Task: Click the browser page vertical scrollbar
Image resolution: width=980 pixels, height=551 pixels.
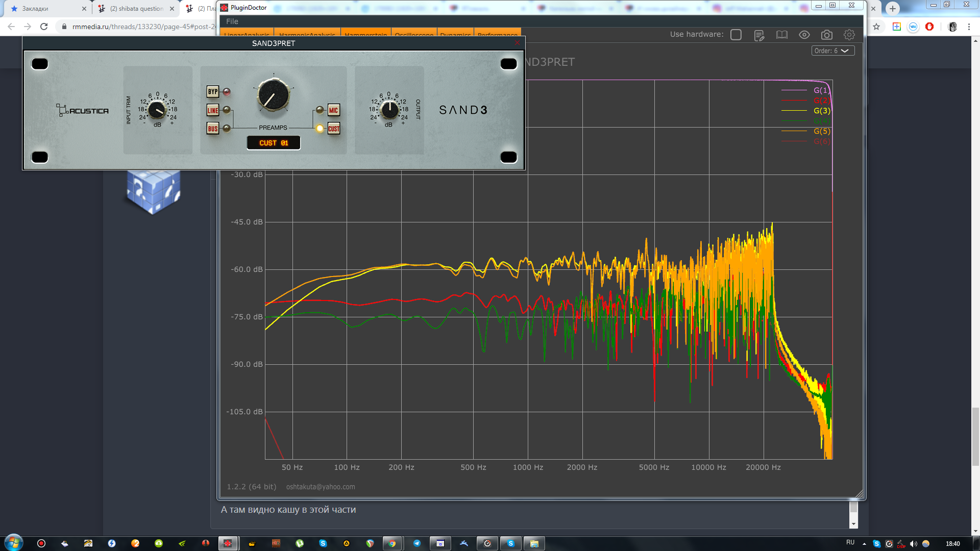Action: (x=975, y=436)
